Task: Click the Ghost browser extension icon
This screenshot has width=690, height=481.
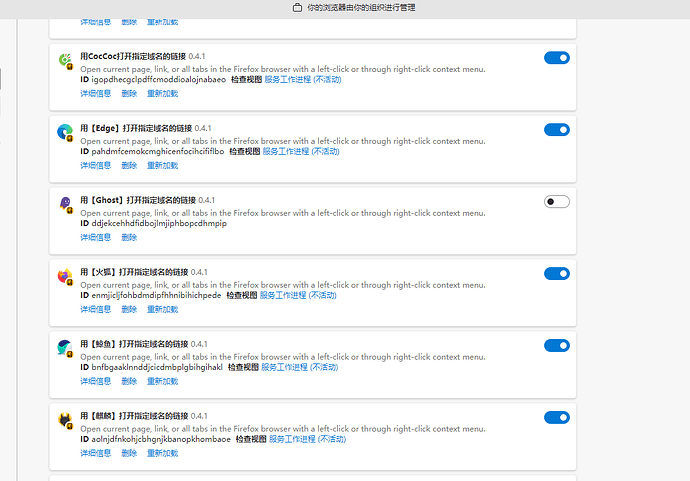Action: 65,204
